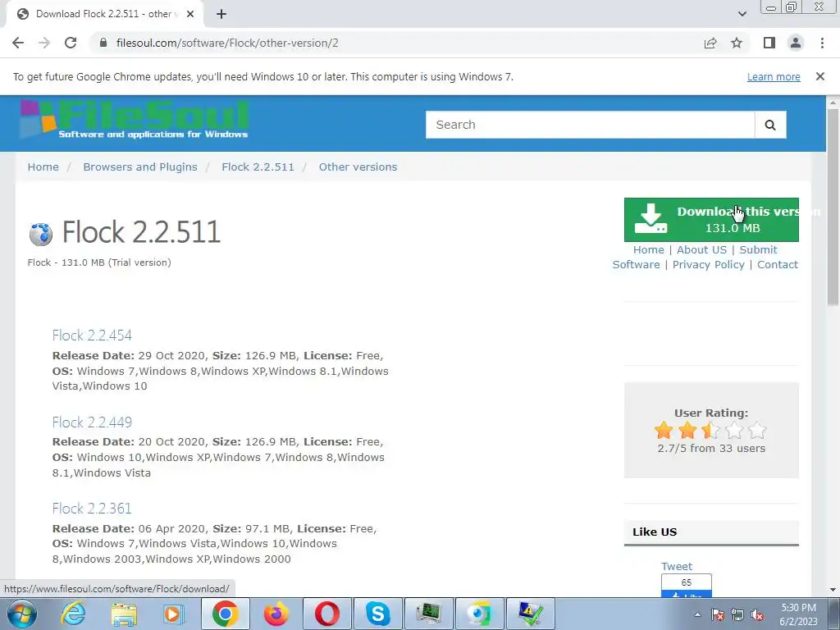Launch Internet Explorer from taskbar
This screenshot has width=840, height=630.
[x=73, y=614]
